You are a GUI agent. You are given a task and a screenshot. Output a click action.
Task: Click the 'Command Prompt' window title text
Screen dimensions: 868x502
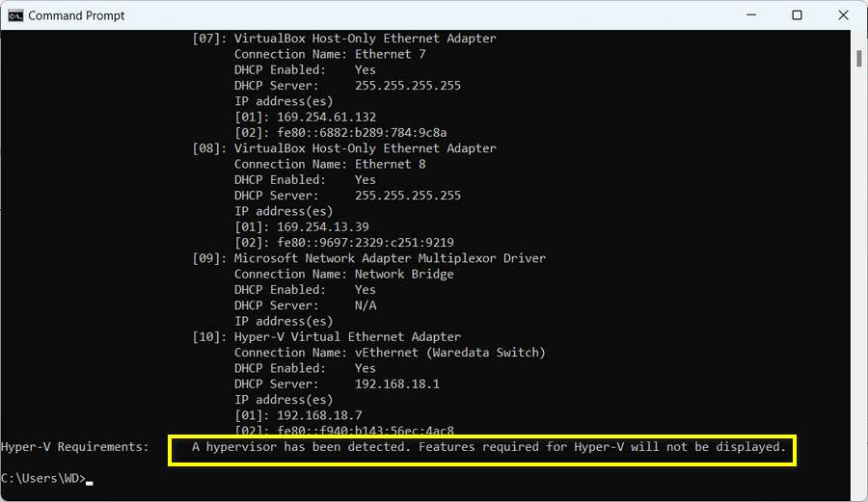tap(76, 15)
